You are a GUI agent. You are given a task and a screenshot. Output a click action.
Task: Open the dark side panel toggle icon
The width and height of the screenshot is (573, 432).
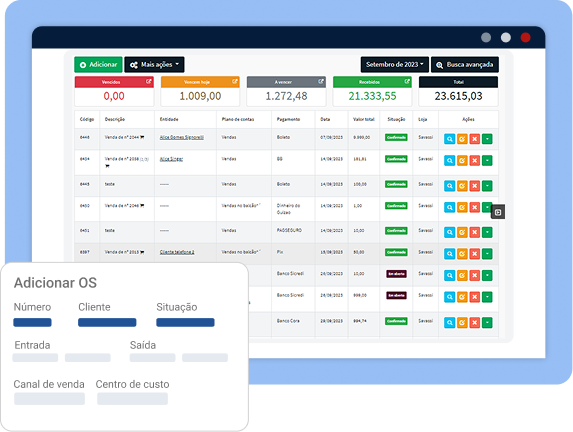point(498,212)
